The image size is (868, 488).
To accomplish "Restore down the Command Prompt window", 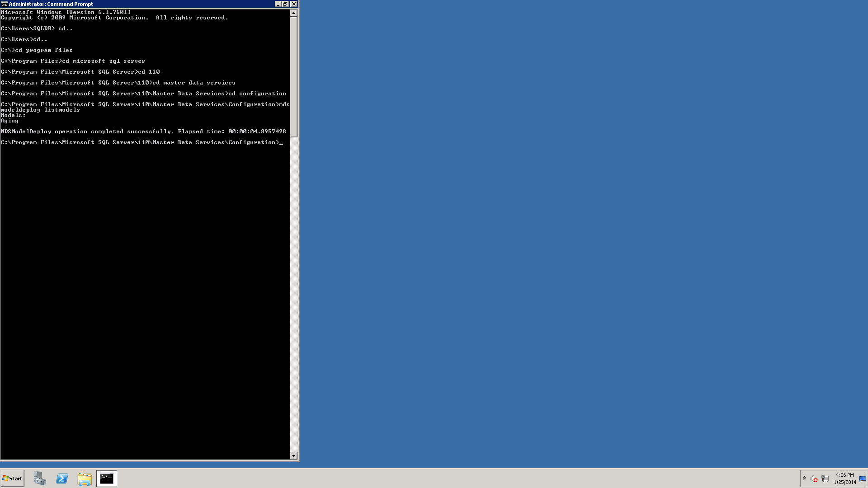I will click(286, 4).
